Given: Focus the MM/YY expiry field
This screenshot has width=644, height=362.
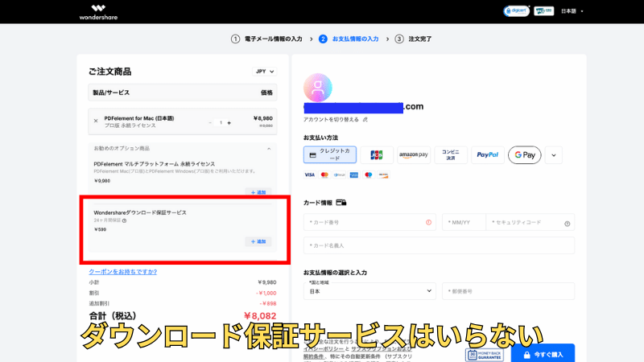Looking at the screenshot, I should tap(464, 223).
